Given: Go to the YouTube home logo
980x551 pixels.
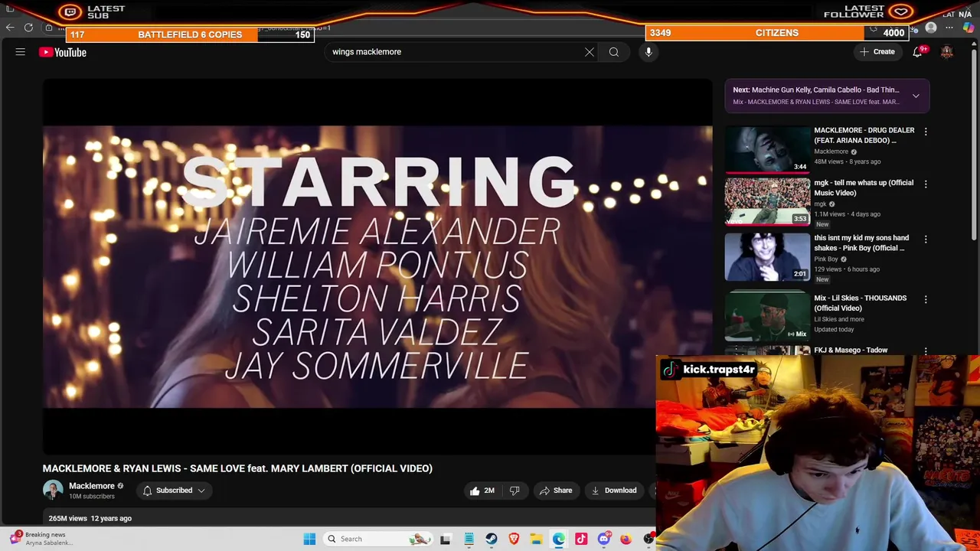Looking at the screenshot, I should tap(63, 52).
